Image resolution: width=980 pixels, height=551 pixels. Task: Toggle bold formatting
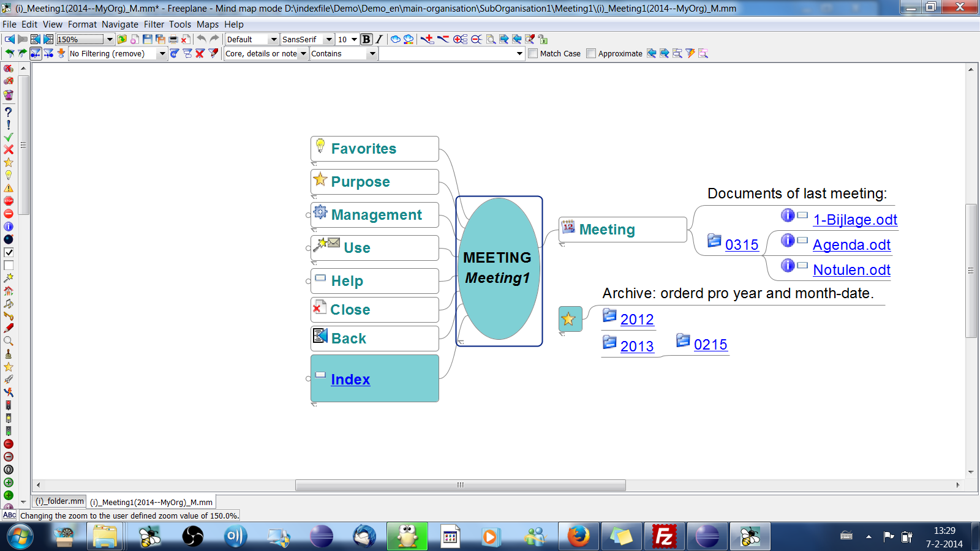click(365, 39)
